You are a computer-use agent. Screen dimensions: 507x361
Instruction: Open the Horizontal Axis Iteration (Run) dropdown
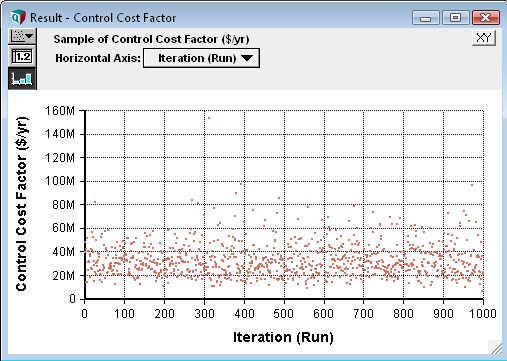(x=201, y=58)
